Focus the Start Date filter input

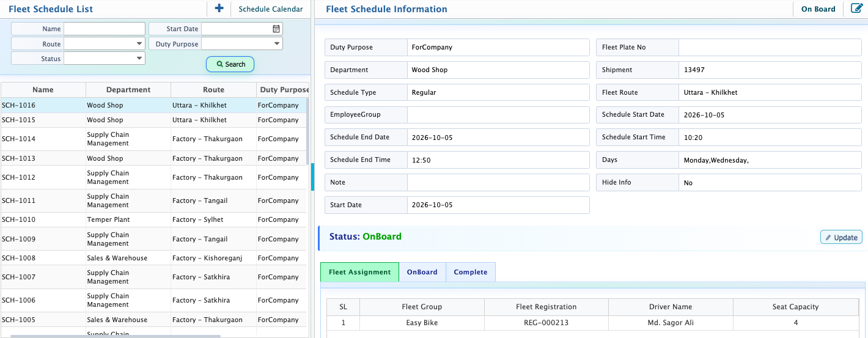237,29
